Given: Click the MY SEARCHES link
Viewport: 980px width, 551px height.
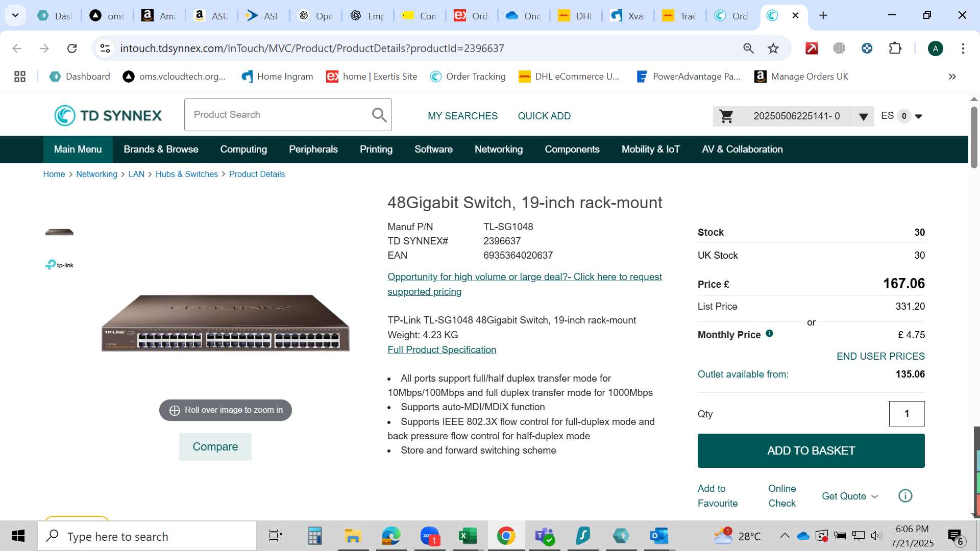Looking at the screenshot, I should coord(462,116).
